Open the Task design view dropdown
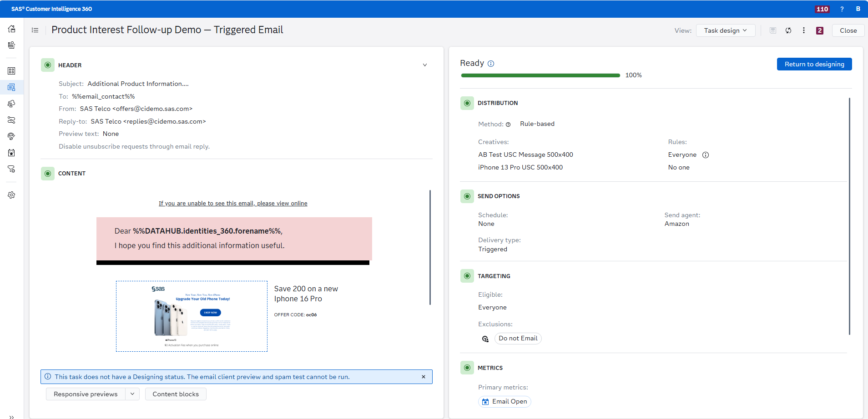Viewport: 868px width, 419px height. pyautogui.click(x=725, y=30)
